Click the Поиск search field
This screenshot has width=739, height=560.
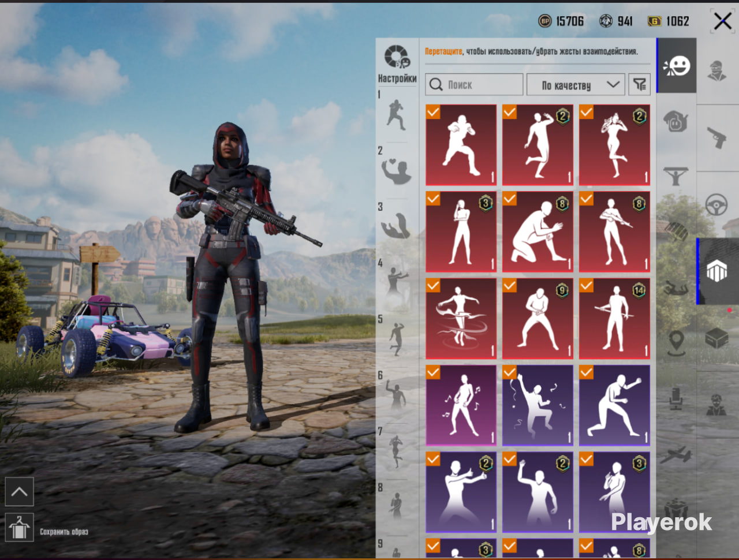point(474,85)
